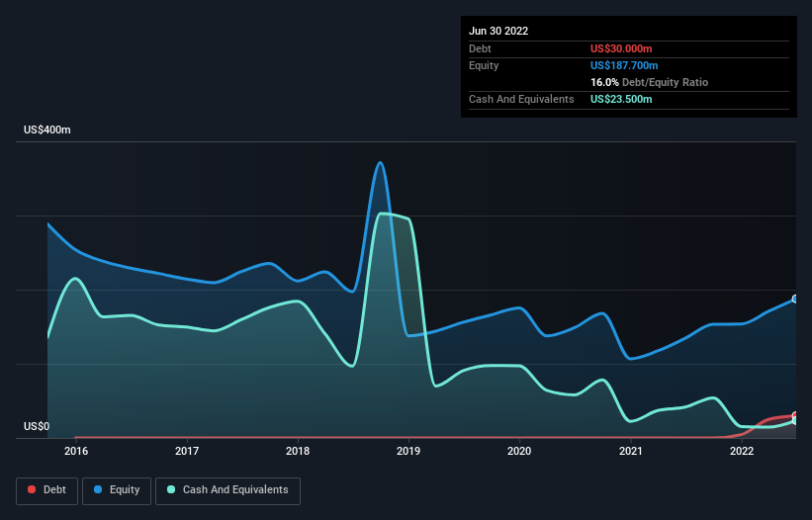The height and width of the screenshot is (520, 812).
Task: Select the red Debt endpoint marker
Action: click(x=795, y=415)
